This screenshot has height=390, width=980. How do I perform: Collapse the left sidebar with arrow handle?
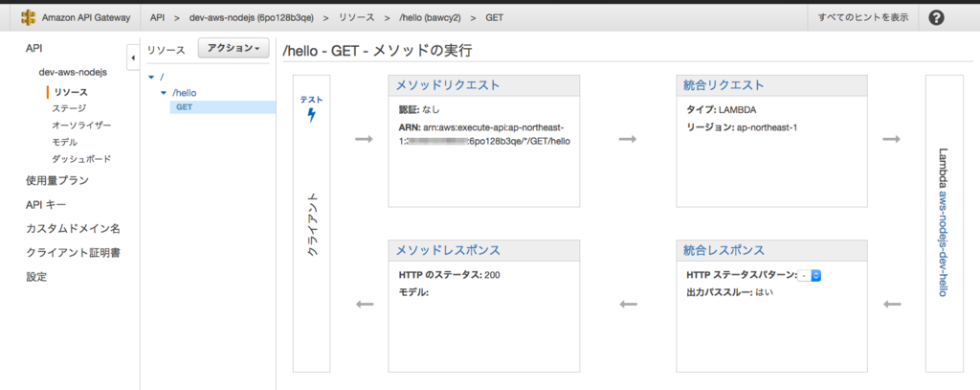(x=132, y=58)
